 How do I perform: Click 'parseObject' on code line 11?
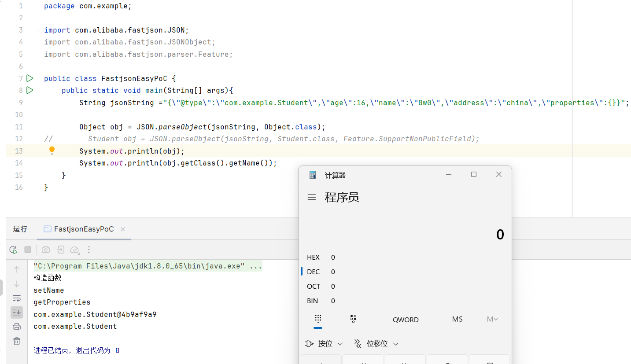tap(183, 127)
